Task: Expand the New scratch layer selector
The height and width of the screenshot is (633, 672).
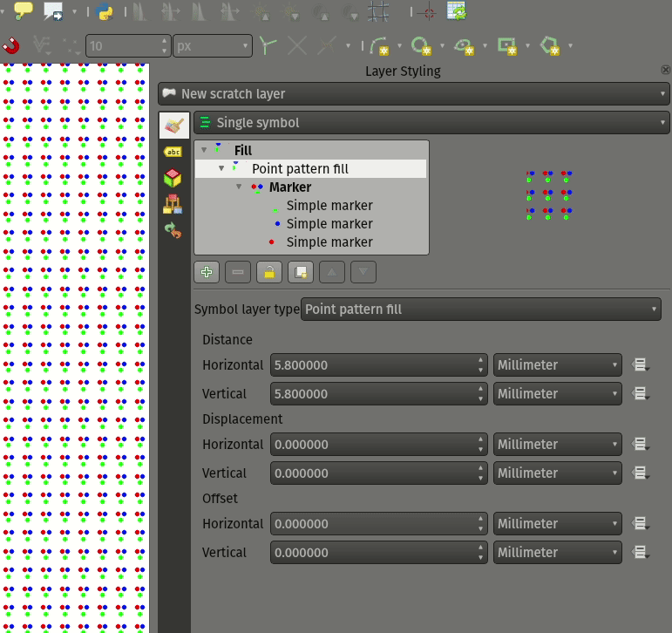Action: pyautogui.click(x=414, y=94)
